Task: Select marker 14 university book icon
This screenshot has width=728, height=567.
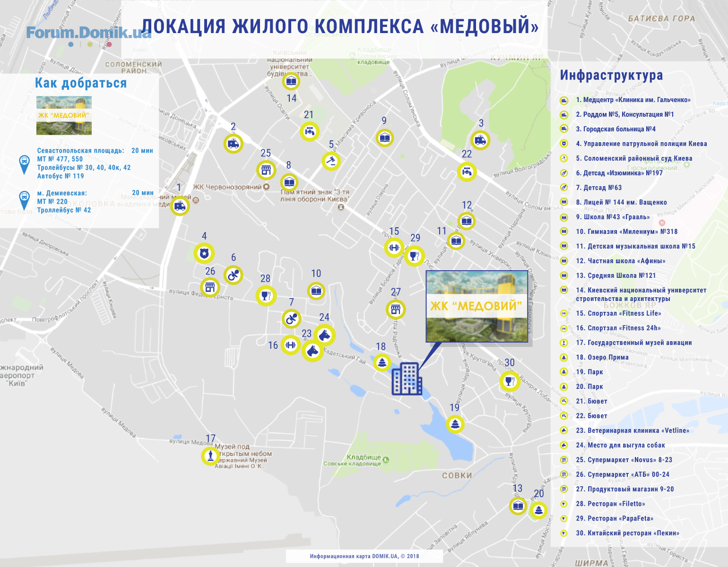Action: [x=291, y=81]
